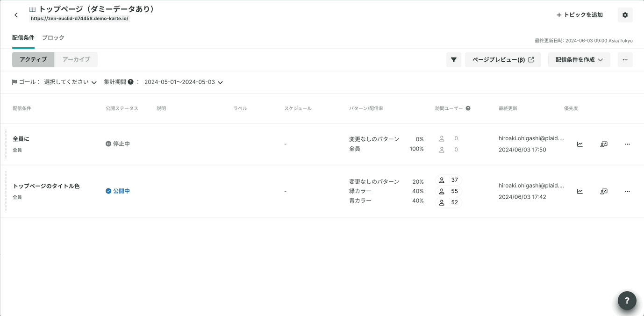
Task: Click the 説明 column header
Action: click(x=161, y=108)
